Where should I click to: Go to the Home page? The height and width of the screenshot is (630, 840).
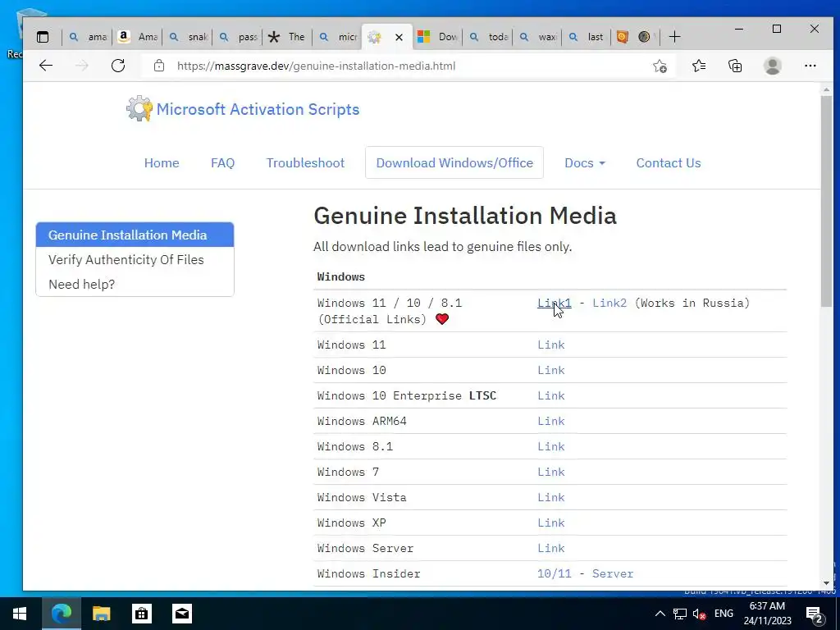(x=162, y=163)
